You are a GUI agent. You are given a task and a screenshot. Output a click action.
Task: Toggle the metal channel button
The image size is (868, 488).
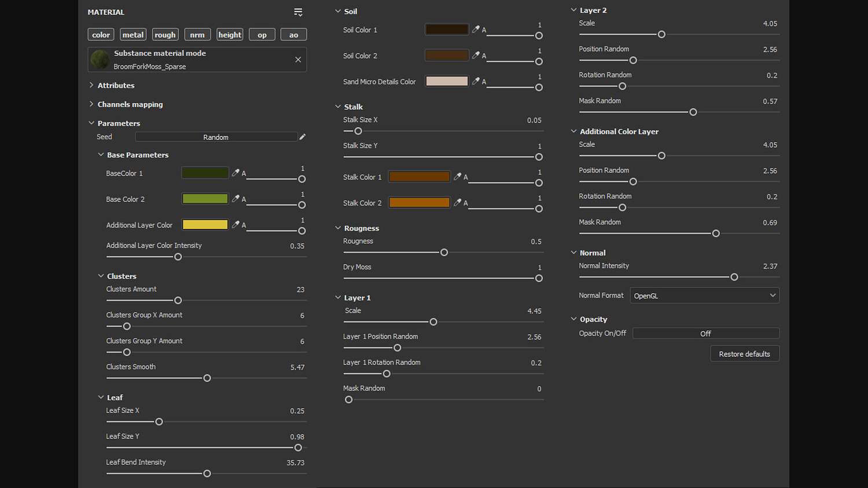click(133, 35)
